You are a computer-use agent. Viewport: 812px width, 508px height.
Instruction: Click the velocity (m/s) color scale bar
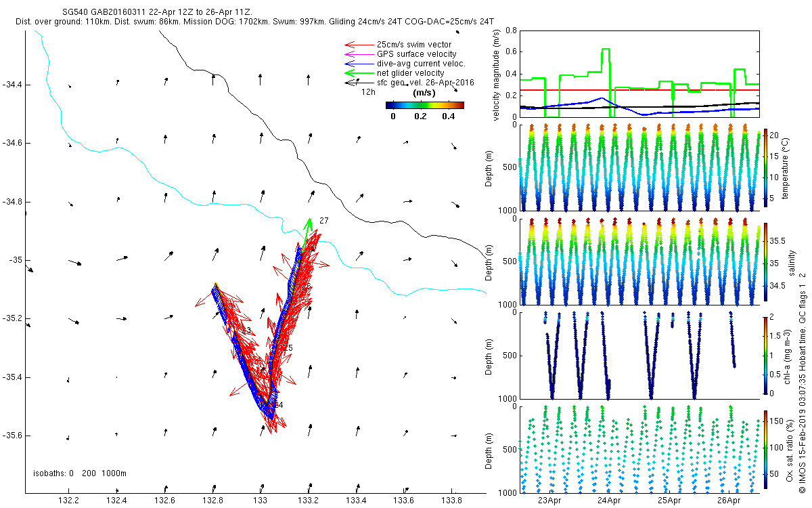coord(424,105)
